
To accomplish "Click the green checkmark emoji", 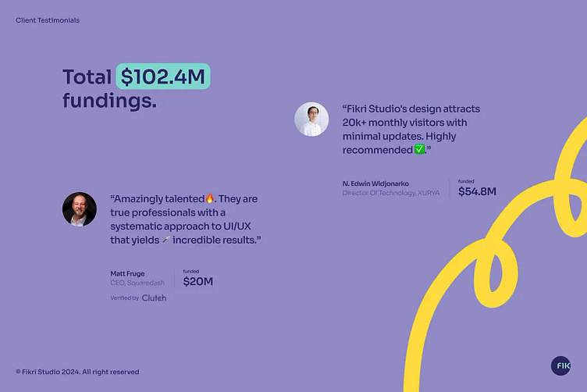I will [420, 149].
